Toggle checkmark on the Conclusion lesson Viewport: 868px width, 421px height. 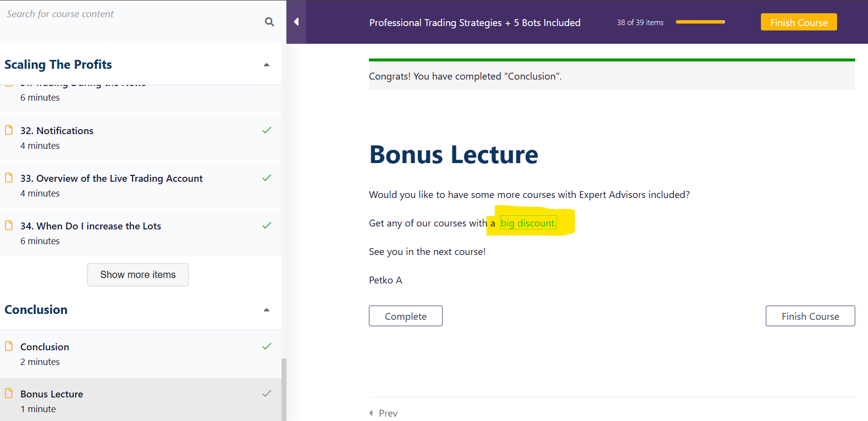267,346
